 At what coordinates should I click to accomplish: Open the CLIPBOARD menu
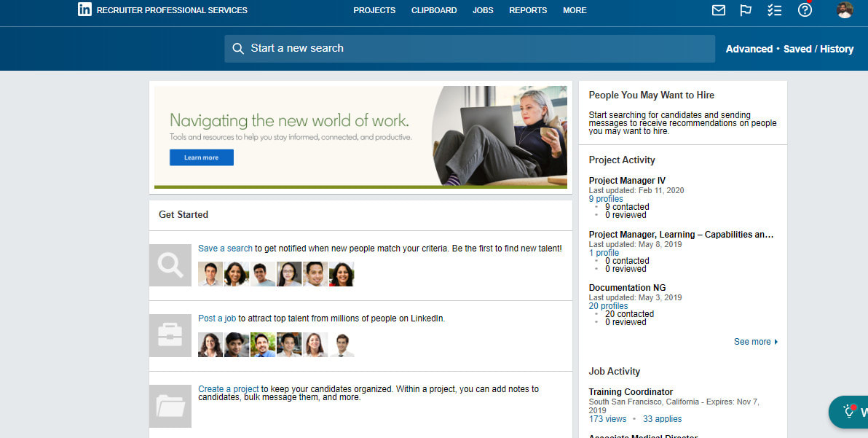(x=434, y=10)
